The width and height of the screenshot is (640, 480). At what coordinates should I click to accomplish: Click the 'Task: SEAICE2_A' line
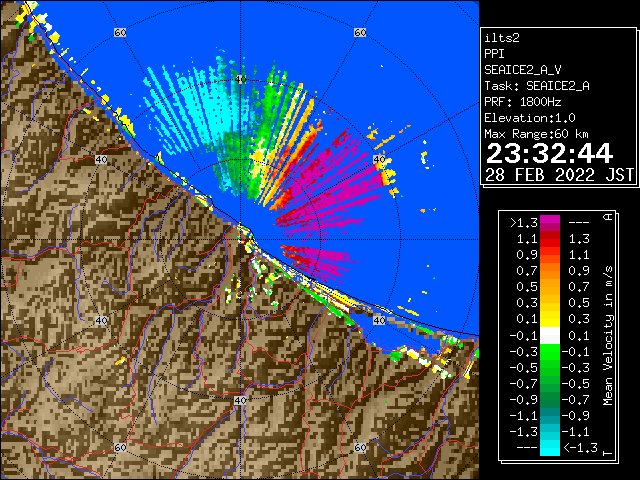point(537,86)
